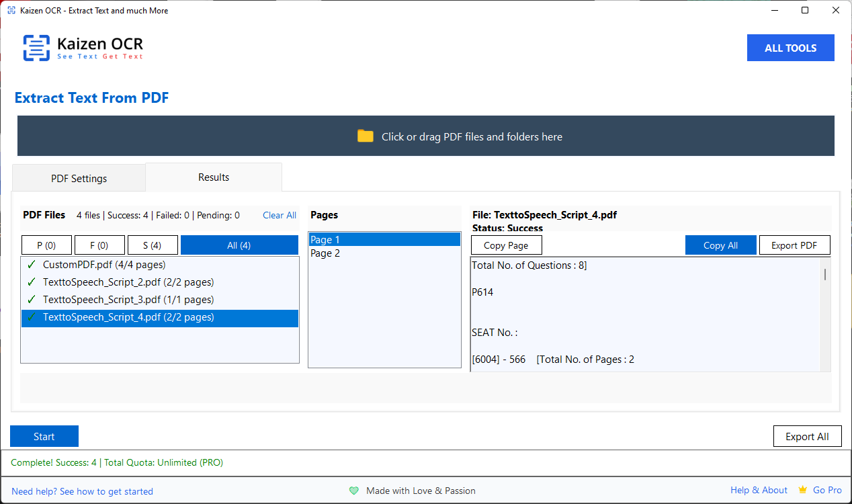Show failed files using F (0) filter
Viewport: 852px width, 504px height.
tap(99, 245)
